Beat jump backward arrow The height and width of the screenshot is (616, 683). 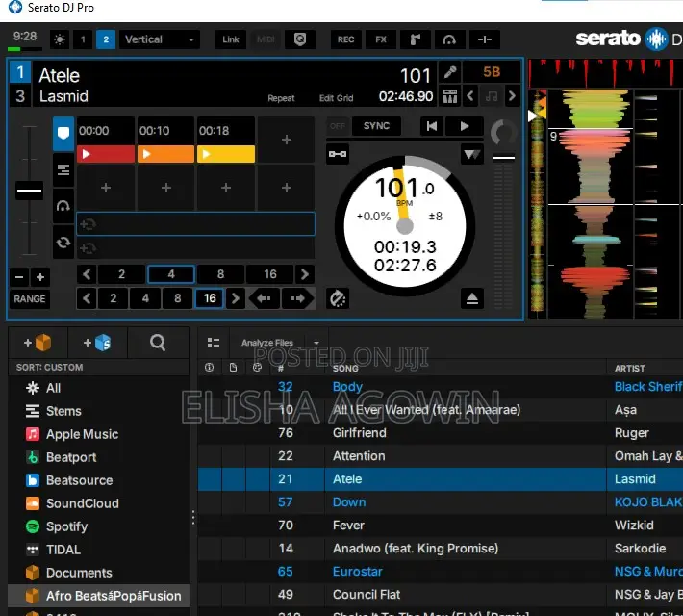click(x=264, y=298)
